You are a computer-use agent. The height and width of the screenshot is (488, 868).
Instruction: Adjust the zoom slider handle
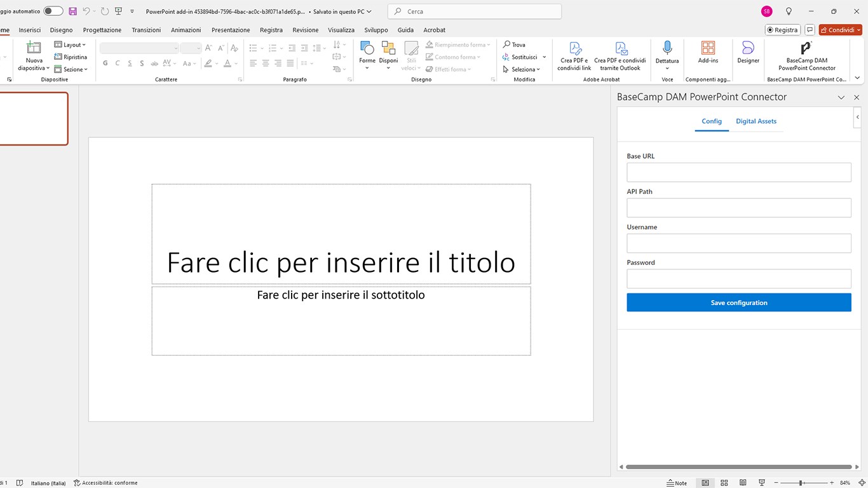pyautogui.click(x=801, y=483)
